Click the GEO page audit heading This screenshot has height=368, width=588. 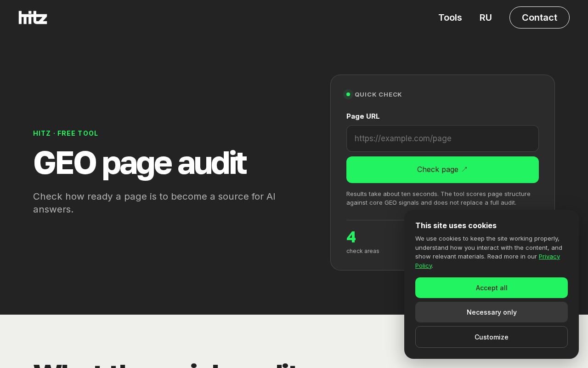tap(140, 163)
